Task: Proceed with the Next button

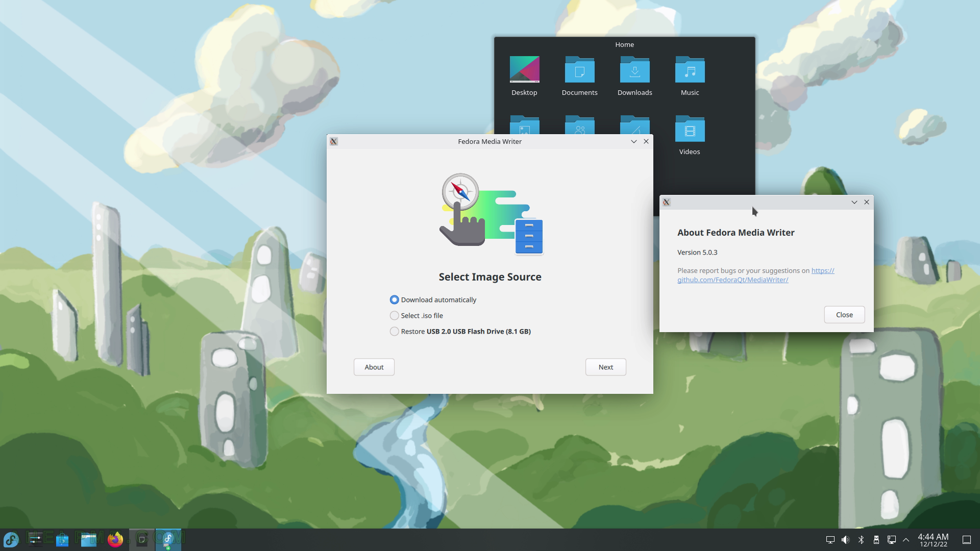Action: [606, 367]
